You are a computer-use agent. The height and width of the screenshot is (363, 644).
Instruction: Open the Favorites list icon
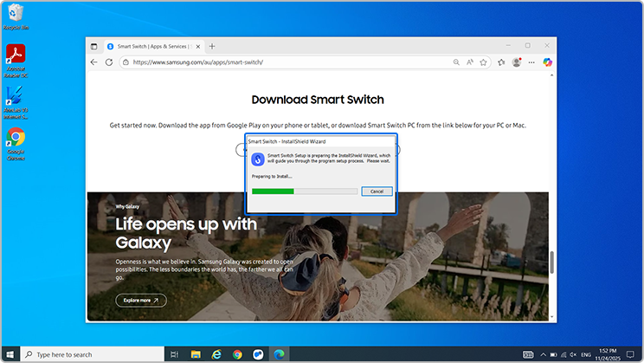[x=501, y=62]
